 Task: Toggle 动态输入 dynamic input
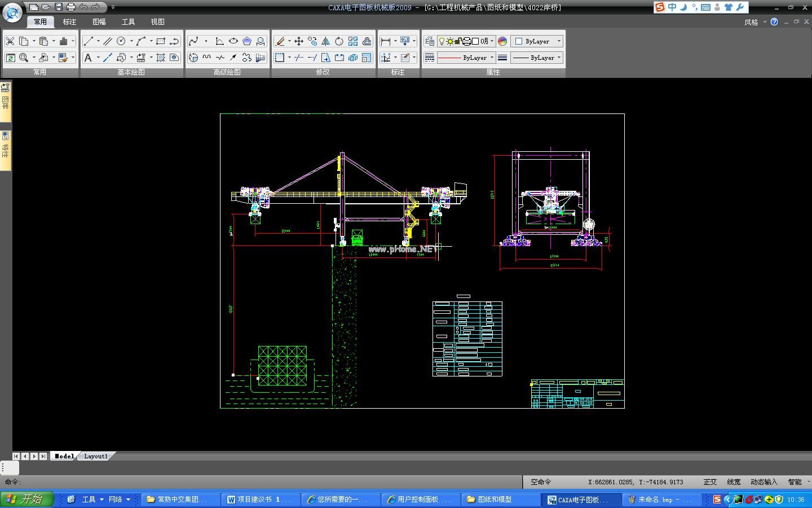pos(764,482)
